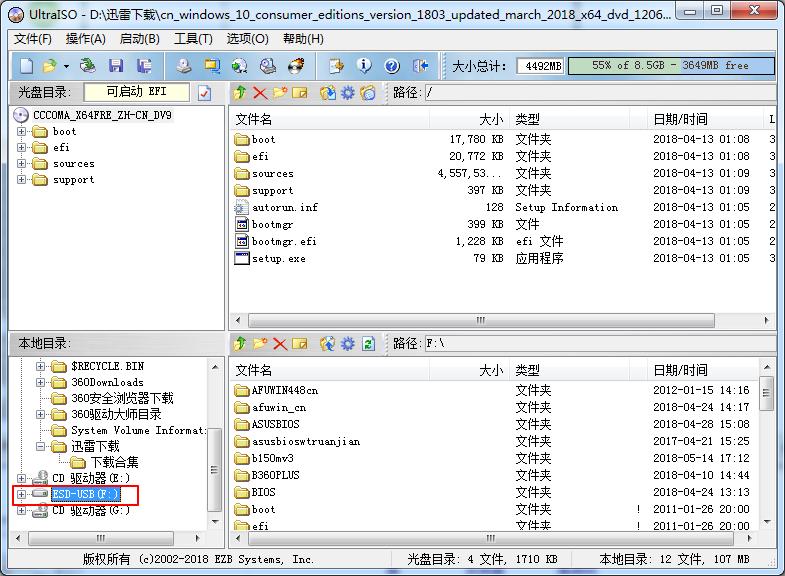Click the Rename icon in the disc pane toolbar
785x576 pixels.
click(299, 93)
